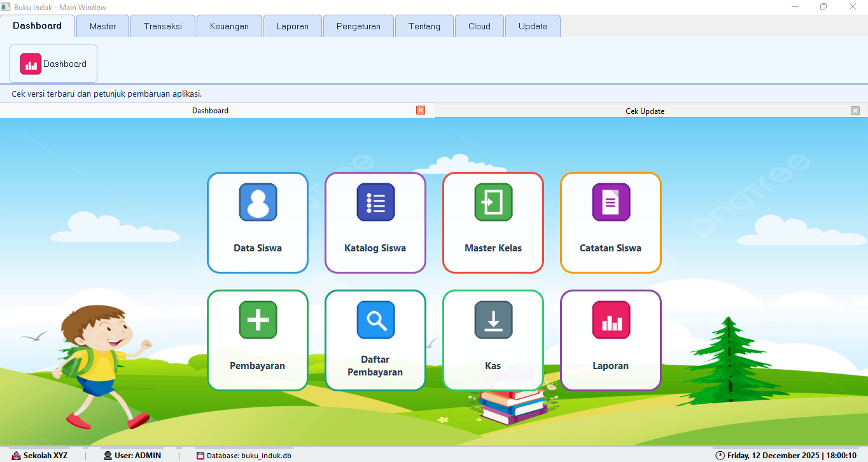Close the Cek Update panel
Image resolution: width=868 pixels, height=462 pixels.
pyautogui.click(x=855, y=110)
